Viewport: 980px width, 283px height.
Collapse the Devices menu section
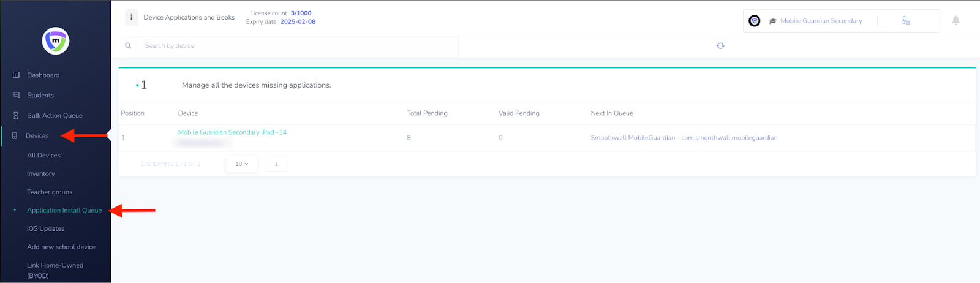click(x=37, y=136)
